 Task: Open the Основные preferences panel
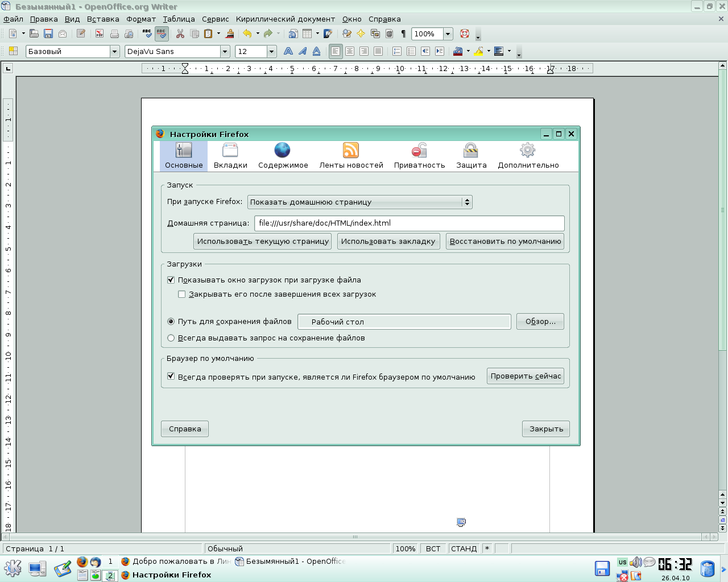(184, 156)
